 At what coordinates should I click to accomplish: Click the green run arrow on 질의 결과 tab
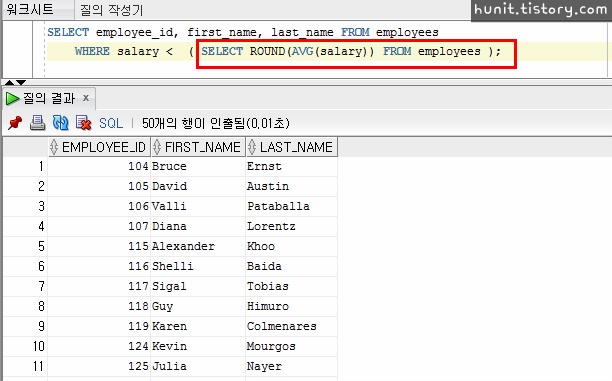tap(12, 98)
